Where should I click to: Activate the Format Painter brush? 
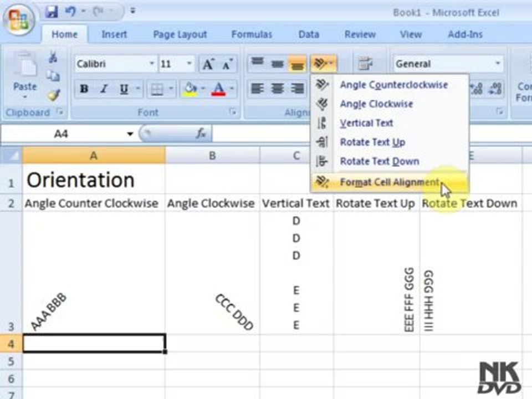click(54, 95)
